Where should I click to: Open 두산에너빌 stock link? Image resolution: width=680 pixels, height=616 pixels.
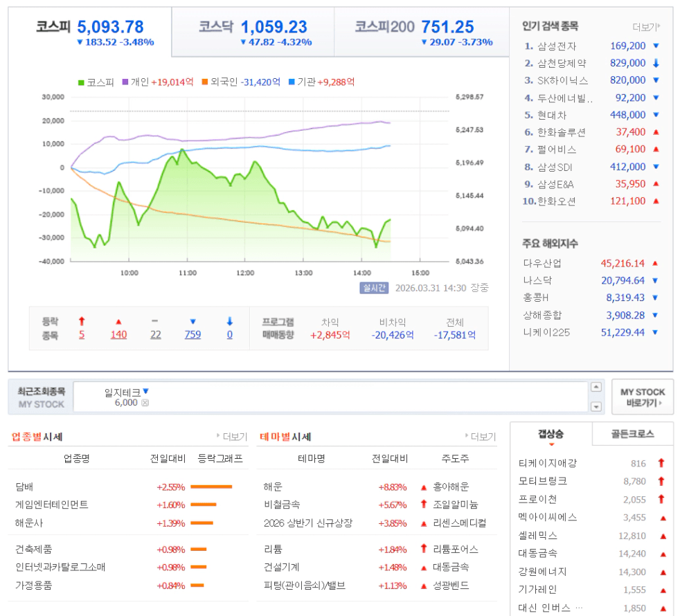[x=564, y=98]
